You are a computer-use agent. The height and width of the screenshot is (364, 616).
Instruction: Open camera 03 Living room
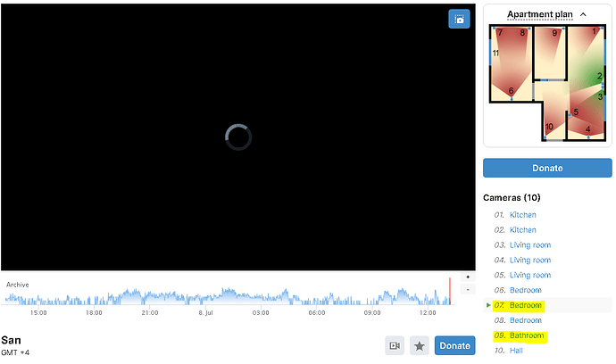(529, 245)
